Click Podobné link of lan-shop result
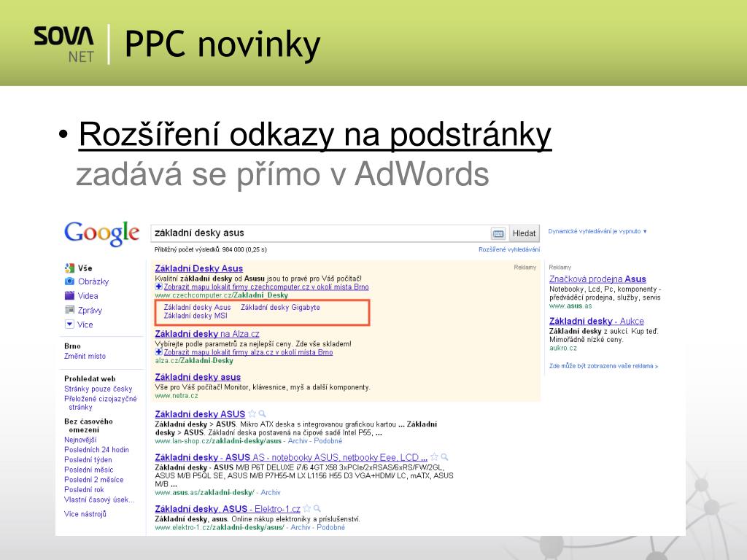 328,441
